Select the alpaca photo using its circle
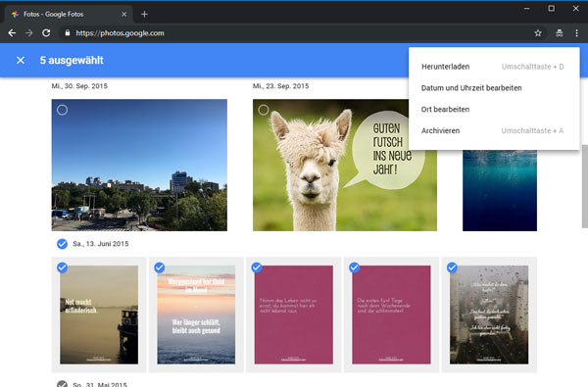588x387 pixels. pyautogui.click(x=264, y=110)
